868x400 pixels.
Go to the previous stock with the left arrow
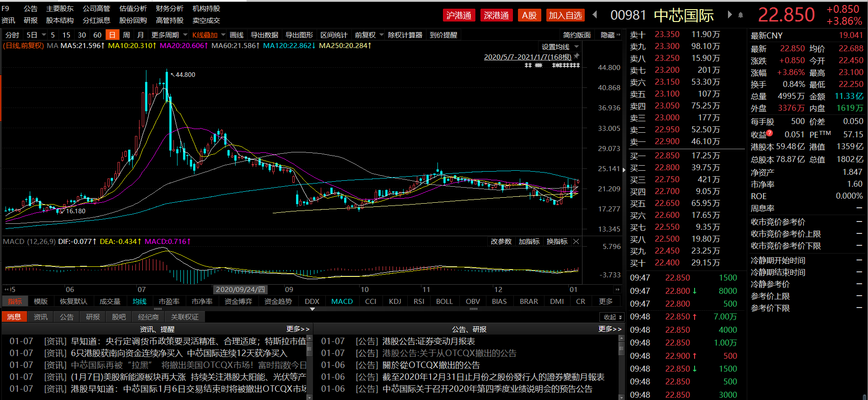[595, 15]
